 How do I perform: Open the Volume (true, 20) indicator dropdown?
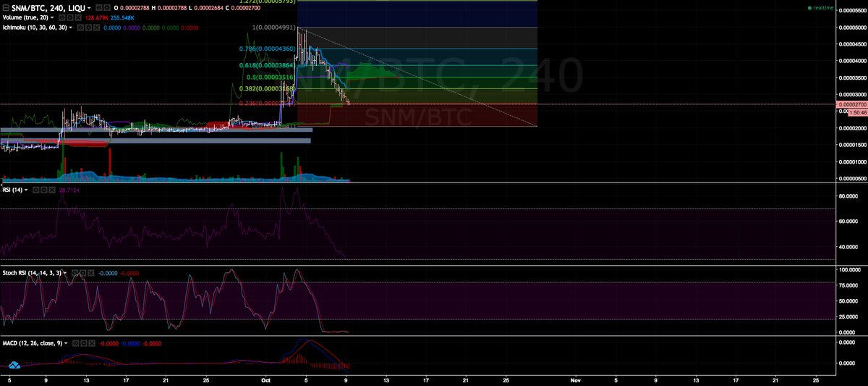[52, 17]
